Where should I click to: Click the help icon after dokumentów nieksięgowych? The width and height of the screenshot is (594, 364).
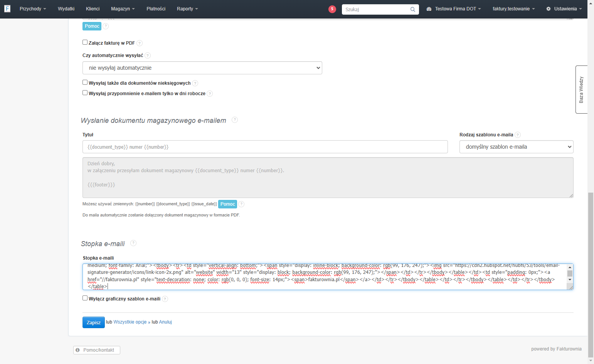click(195, 83)
